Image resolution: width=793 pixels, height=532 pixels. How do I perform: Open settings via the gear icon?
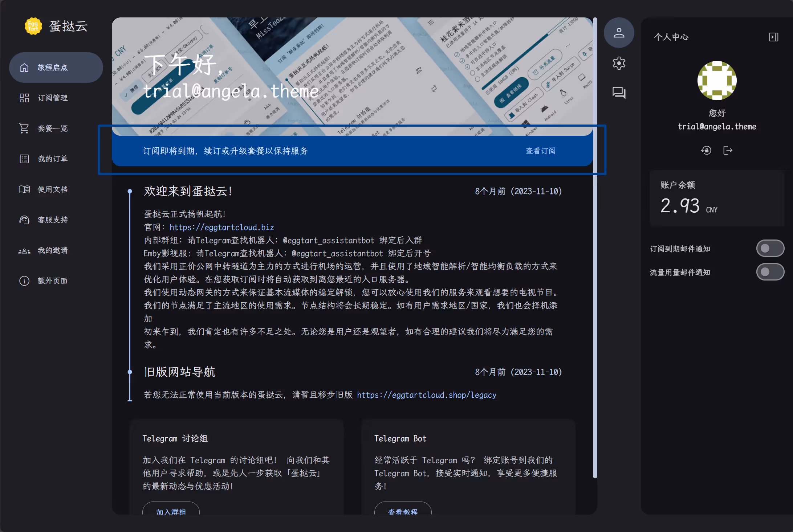[619, 63]
